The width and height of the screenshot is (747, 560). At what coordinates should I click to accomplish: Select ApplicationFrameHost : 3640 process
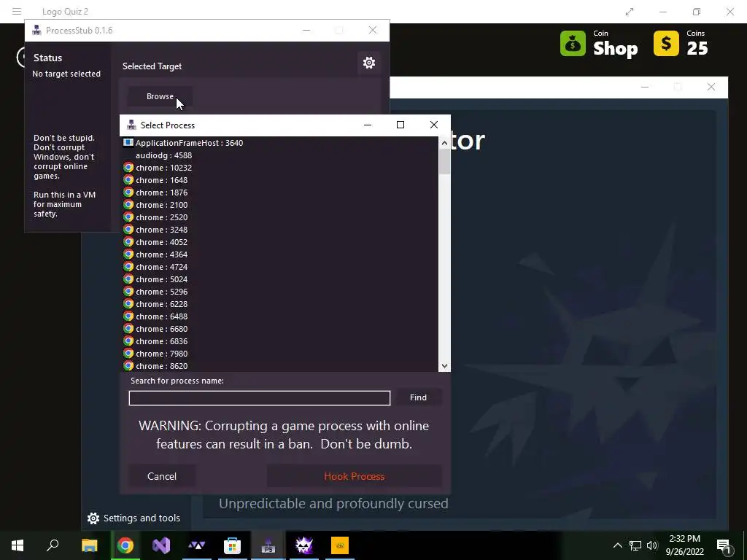pos(280,143)
